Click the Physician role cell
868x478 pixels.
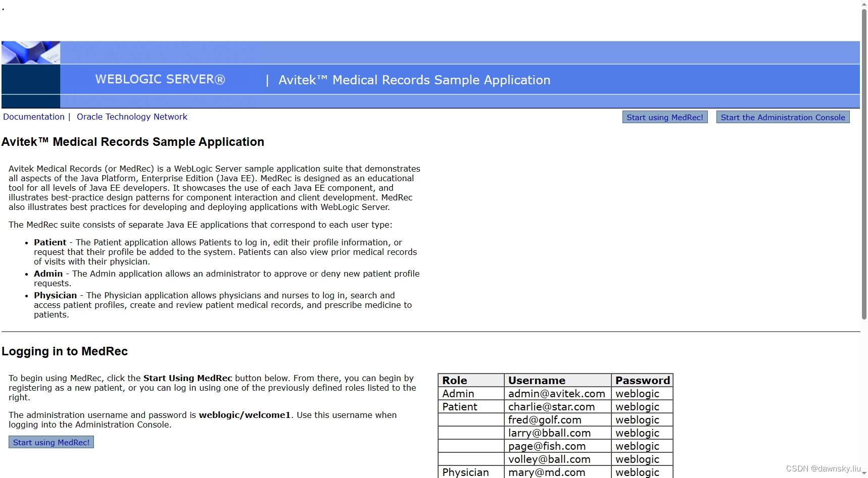471,472
